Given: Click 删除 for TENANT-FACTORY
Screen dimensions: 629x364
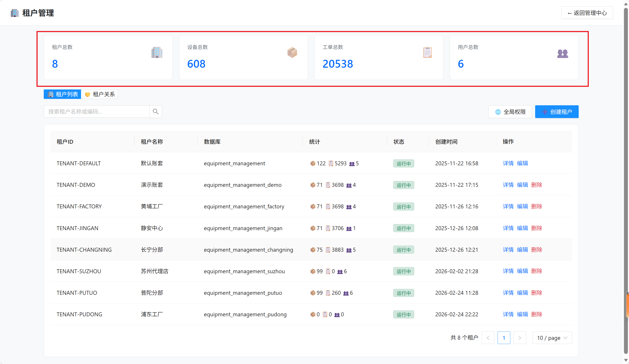Looking at the screenshot, I should 536,206.
